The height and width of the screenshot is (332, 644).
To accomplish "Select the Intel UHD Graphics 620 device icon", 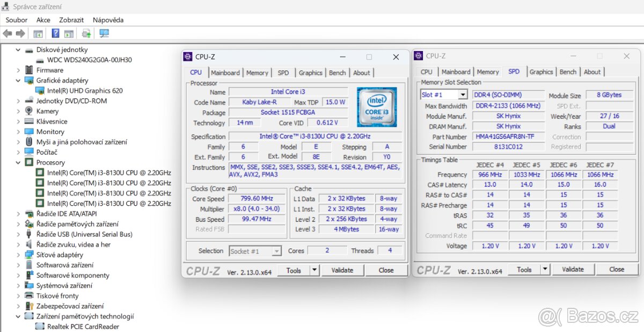I will (x=40, y=91).
